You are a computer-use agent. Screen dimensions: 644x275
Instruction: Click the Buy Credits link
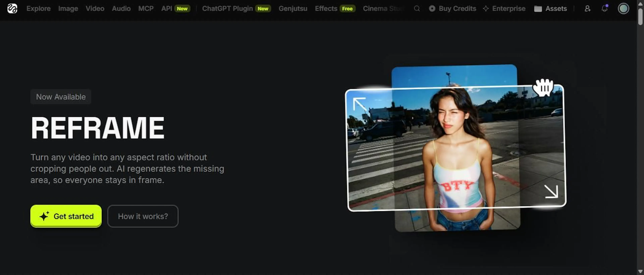(x=457, y=9)
